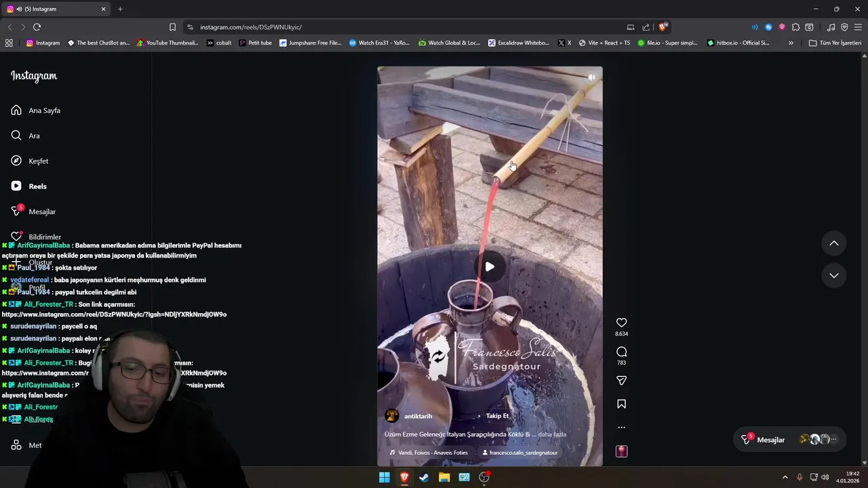
Task: Click the share page icon in address bar
Action: [646, 27]
